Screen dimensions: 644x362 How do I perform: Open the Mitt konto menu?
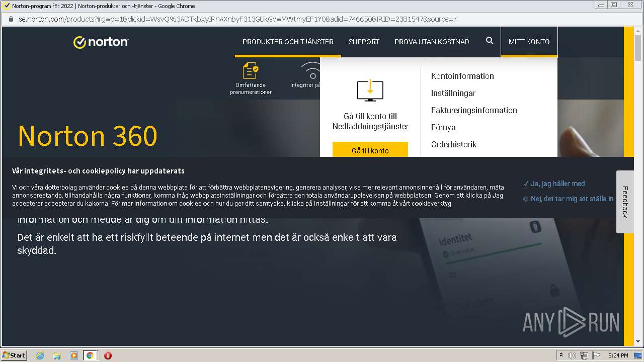click(x=529, y=42)
